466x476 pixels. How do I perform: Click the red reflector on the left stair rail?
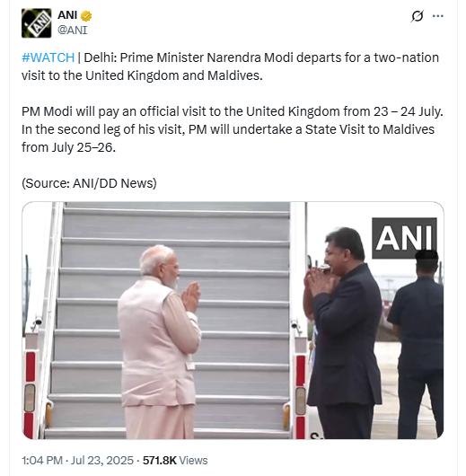31,366
